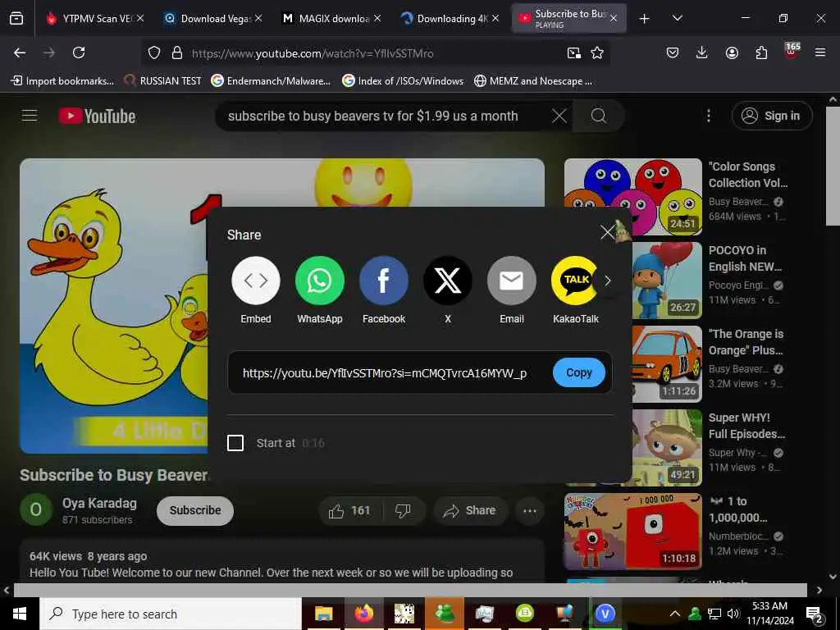
Task: Open Firefox View icon
Action: (x=16, y=18)
